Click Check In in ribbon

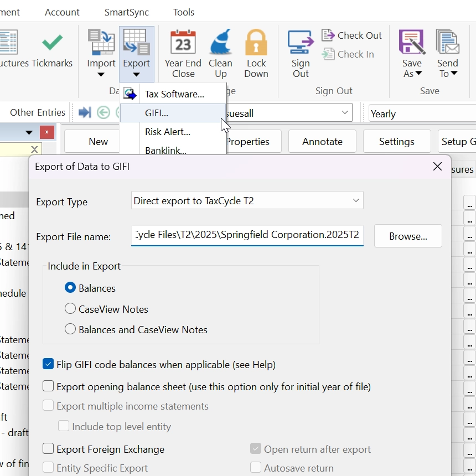click(348, 54)
